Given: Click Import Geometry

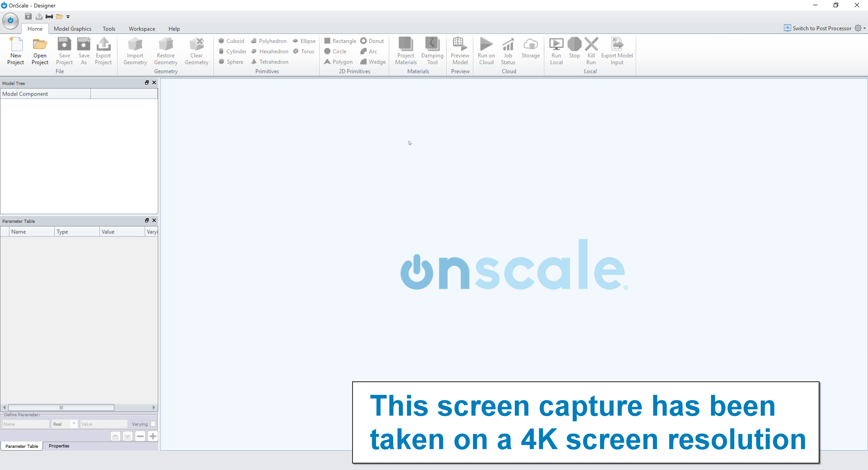Looking at the screenshot, I should point(135,51).
